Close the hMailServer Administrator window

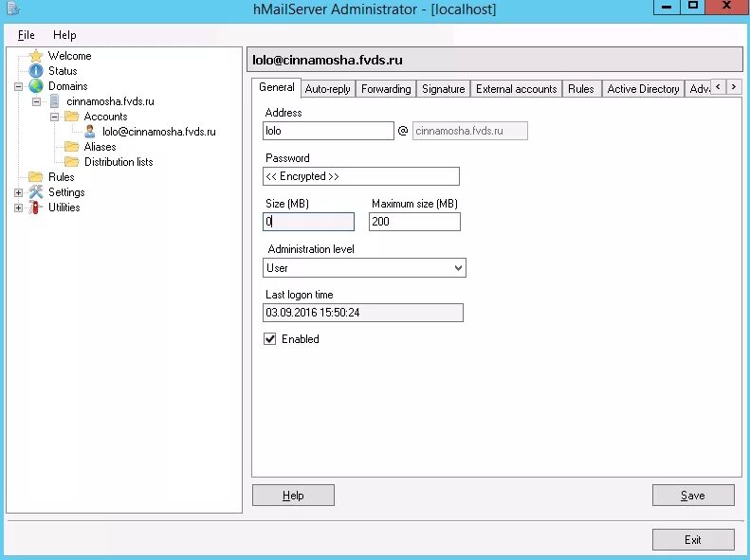727,7
